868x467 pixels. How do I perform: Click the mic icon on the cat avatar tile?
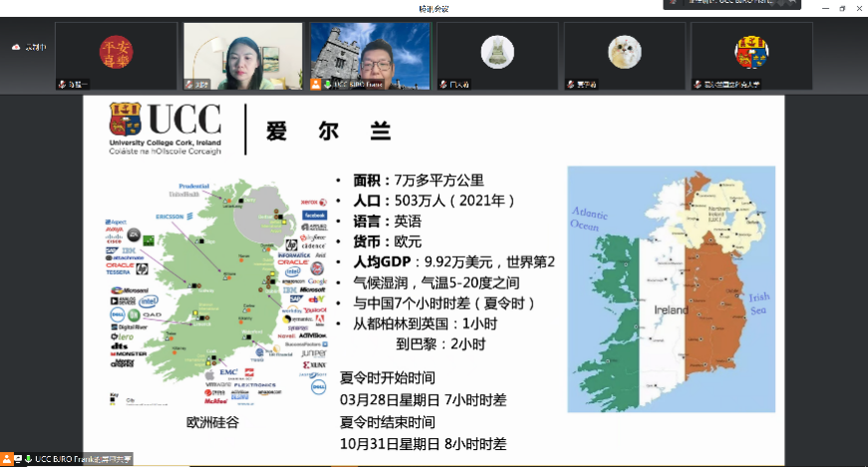tap(570, 85)
